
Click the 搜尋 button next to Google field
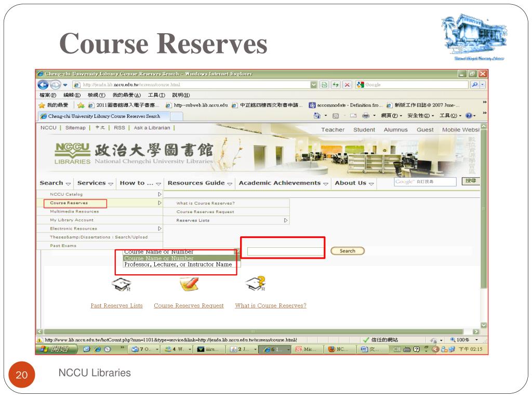(471, 181)
